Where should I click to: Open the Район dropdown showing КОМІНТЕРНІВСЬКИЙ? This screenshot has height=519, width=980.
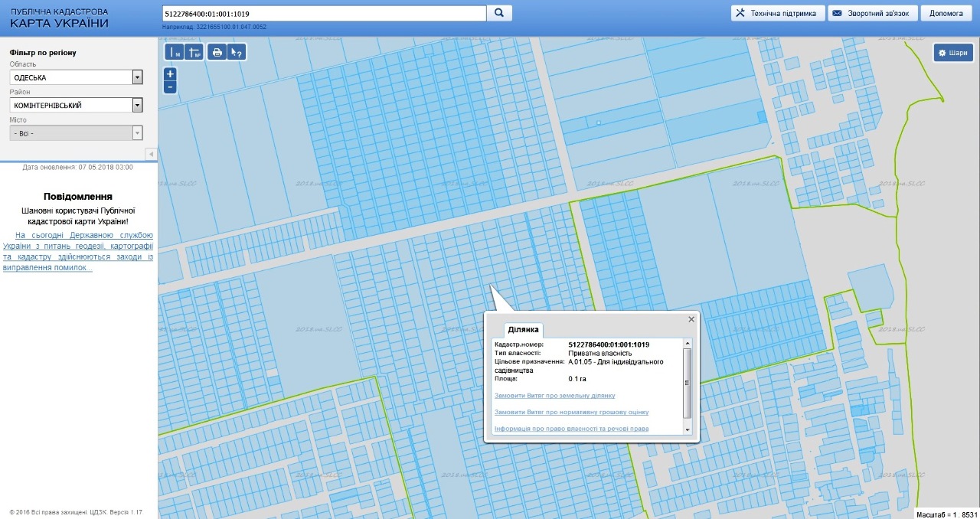137,105
